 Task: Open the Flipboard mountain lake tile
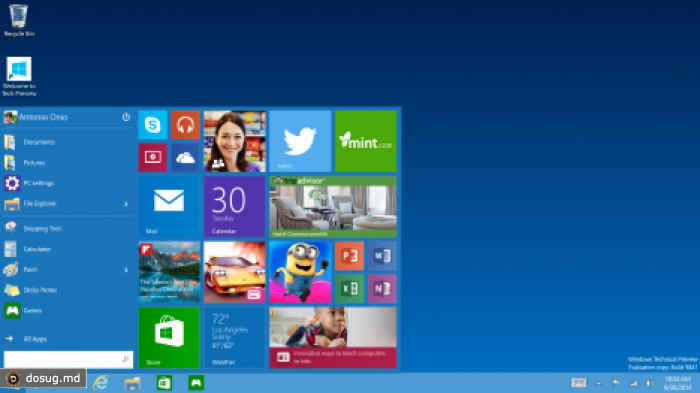169,272
